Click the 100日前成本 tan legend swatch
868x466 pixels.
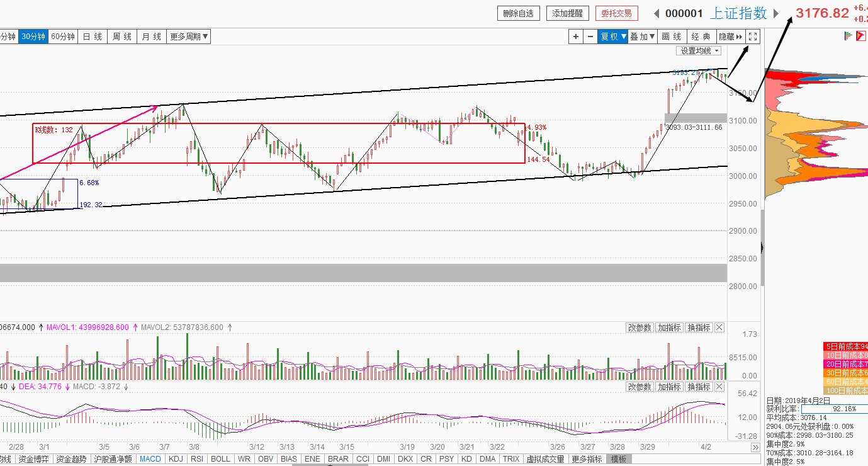click(x=846, y=390)
